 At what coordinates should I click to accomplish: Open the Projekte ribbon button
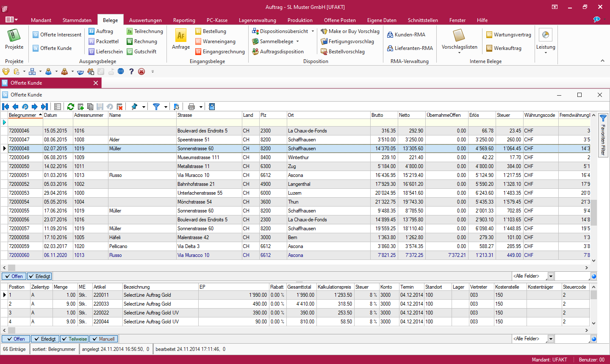click(x=14, y=39)
